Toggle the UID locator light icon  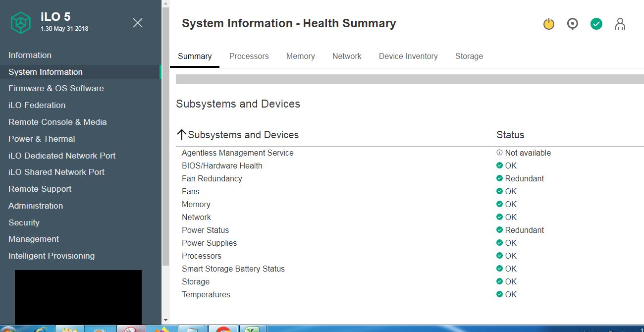572,23
